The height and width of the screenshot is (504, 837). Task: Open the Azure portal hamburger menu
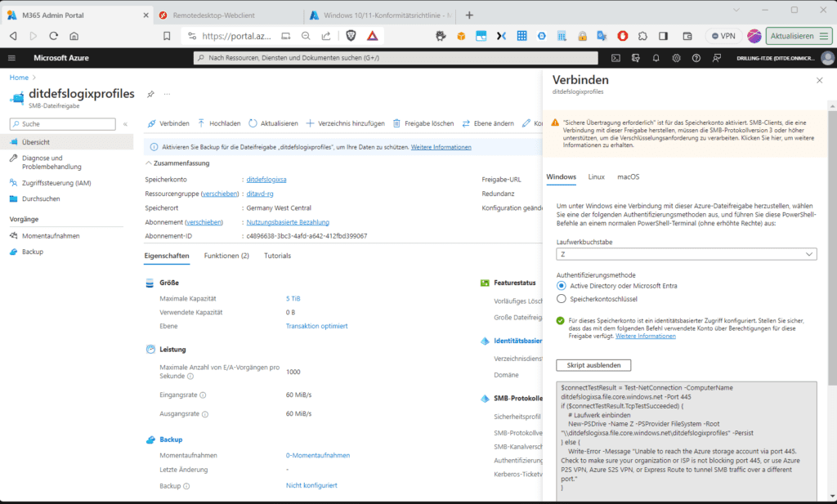point(11,58)
